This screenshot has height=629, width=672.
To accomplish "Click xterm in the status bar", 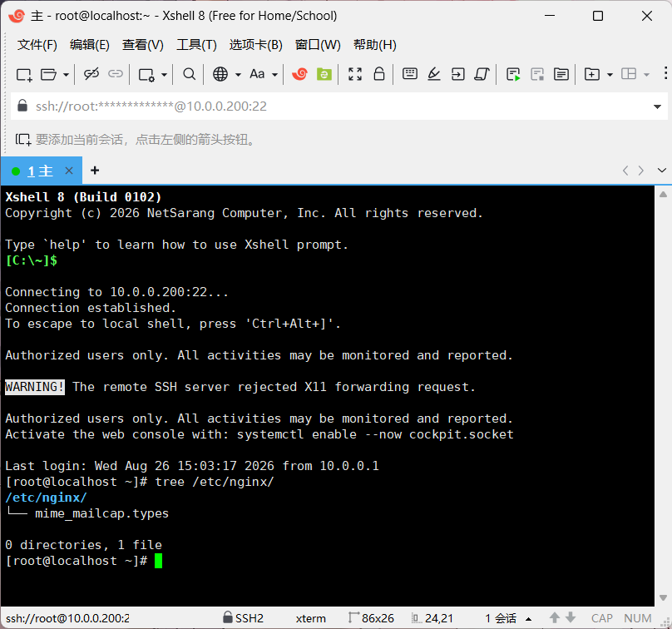I will pos(311,618).
